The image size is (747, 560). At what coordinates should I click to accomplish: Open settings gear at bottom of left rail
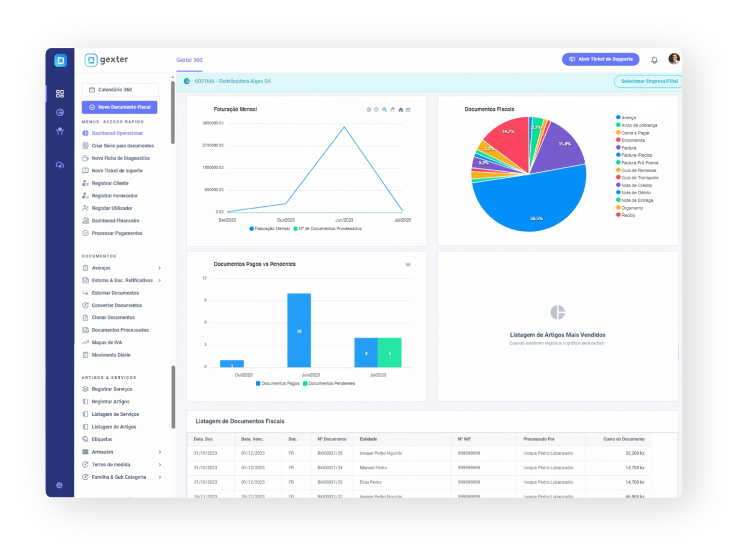(x=59, y=485)
